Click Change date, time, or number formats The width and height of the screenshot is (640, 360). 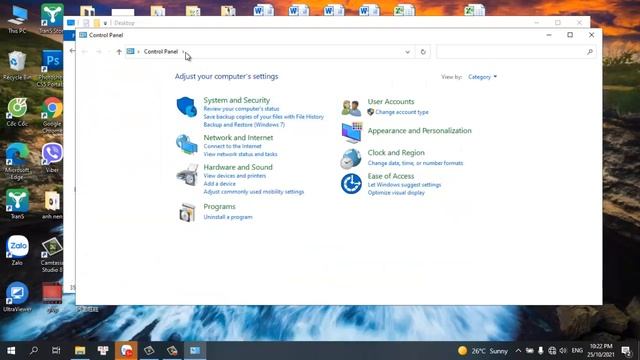point(415,163)
